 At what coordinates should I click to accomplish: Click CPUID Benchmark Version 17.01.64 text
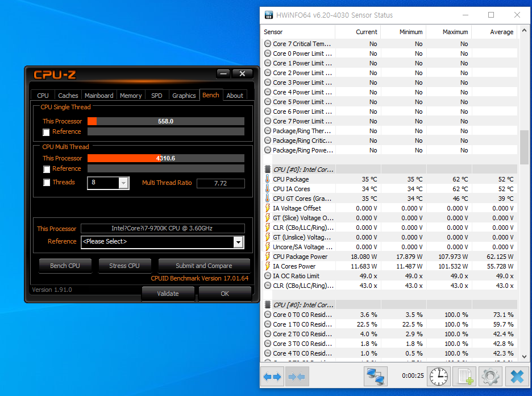pos(200,278)
